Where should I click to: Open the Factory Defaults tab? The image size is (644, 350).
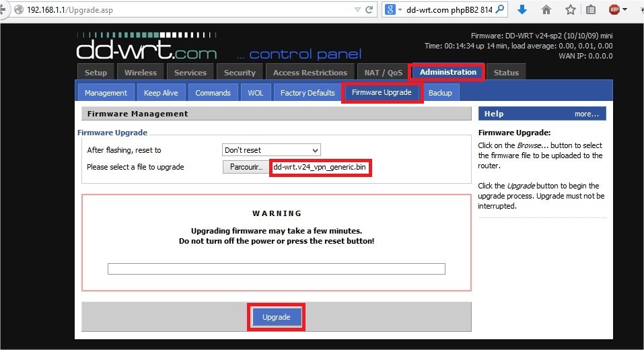click(x=308, y=93)
